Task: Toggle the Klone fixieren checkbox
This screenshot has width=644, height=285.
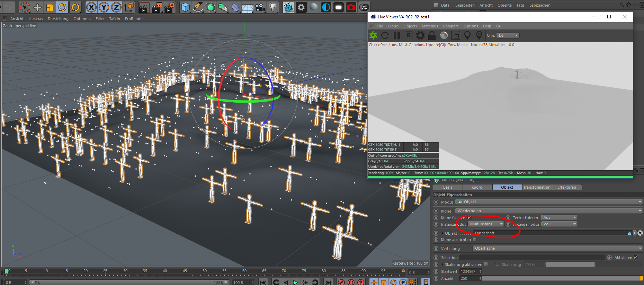Action: 469,217
